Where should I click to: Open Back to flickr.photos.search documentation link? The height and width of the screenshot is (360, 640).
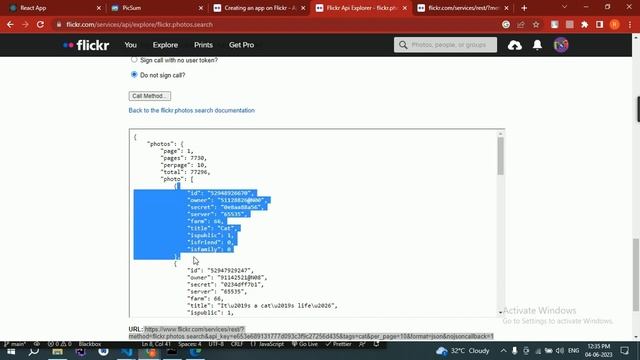[191, 110]
